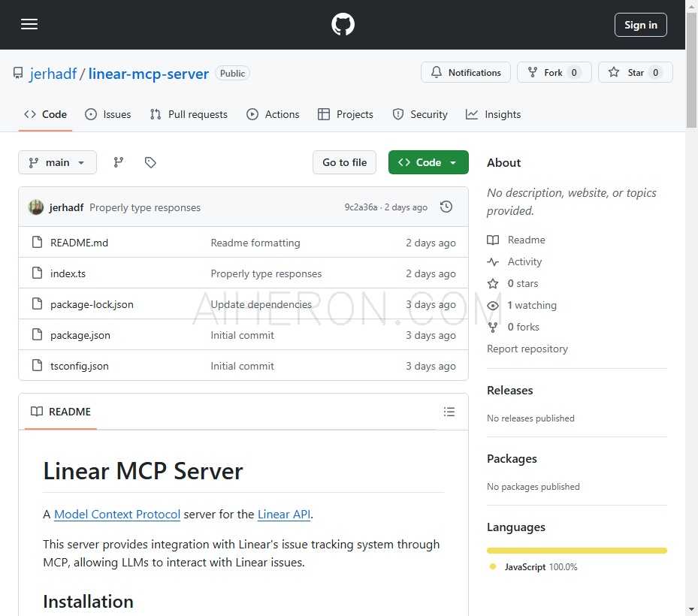The height and width of the screenshot is (616, 698).
Task: Open README outline list icon
Action: (x=449, y=412)
